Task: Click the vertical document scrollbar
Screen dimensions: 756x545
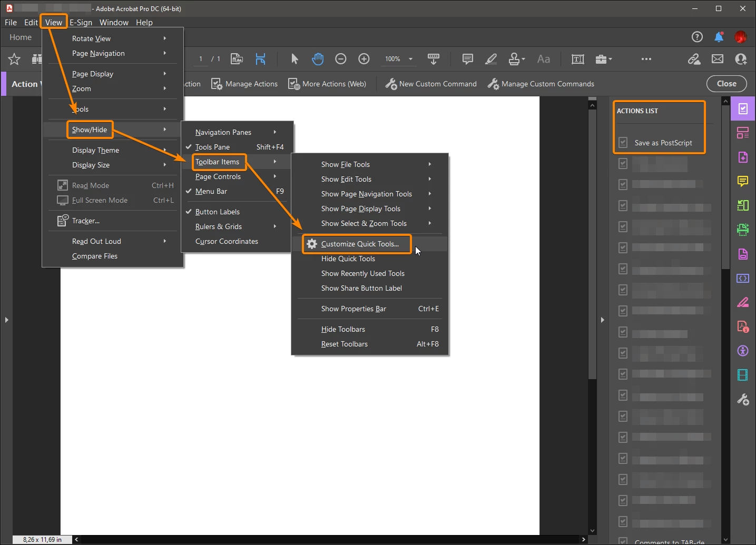Action: point(592,244)
